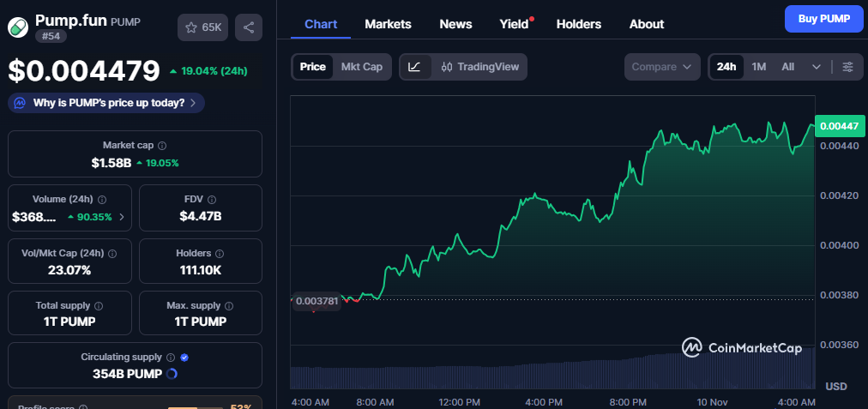
Task: Open chart settings sliders icon
Action: click(x=847, y=67)
